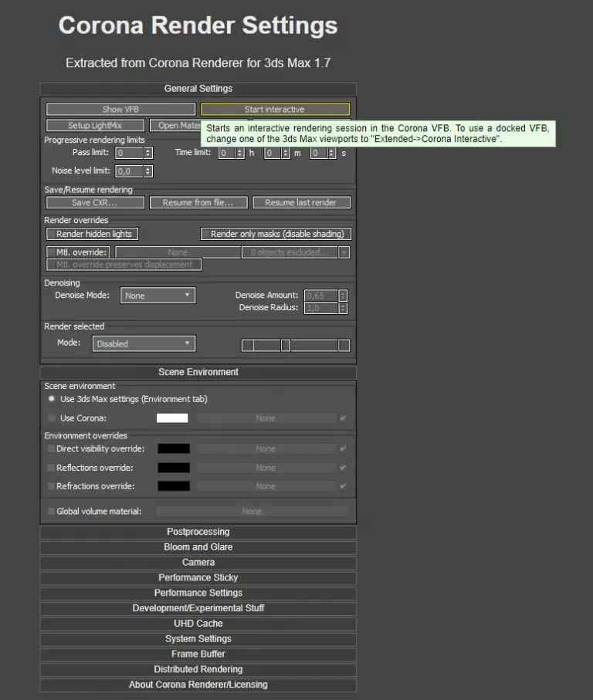Toggle Render hidden lights
Image resolution: width=593 pixels, height=700 pixels.
tap(93, 234)
